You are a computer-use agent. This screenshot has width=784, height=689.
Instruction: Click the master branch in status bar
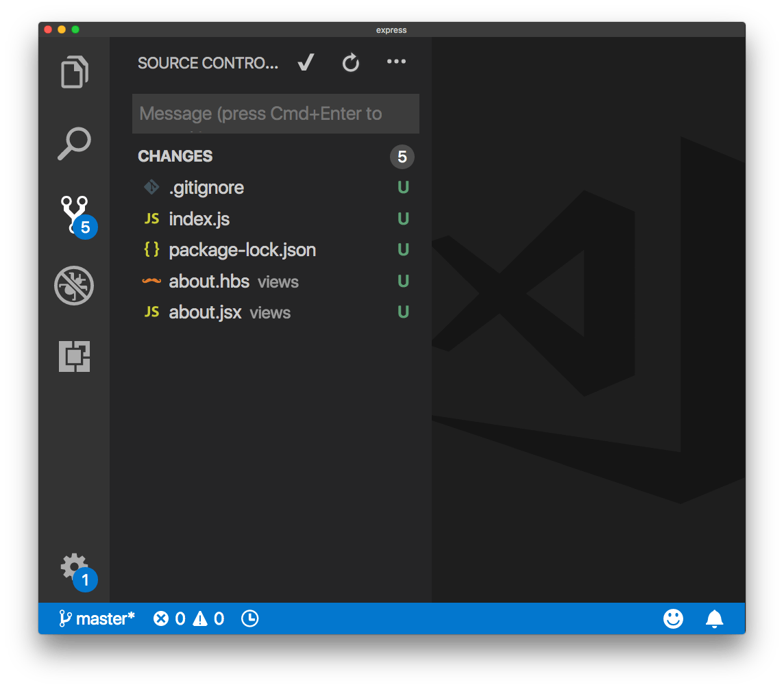pyautogui.click(x=97, y=619)
